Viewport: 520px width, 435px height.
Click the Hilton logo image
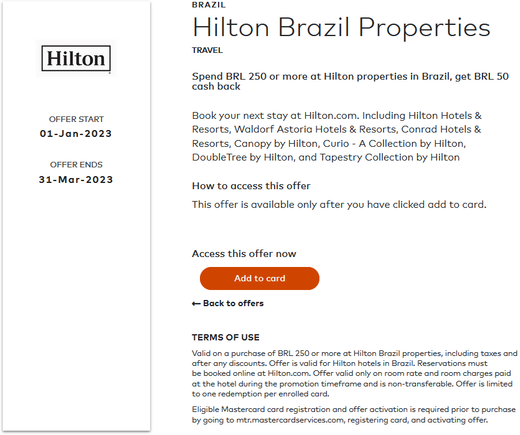pos(76,58)
